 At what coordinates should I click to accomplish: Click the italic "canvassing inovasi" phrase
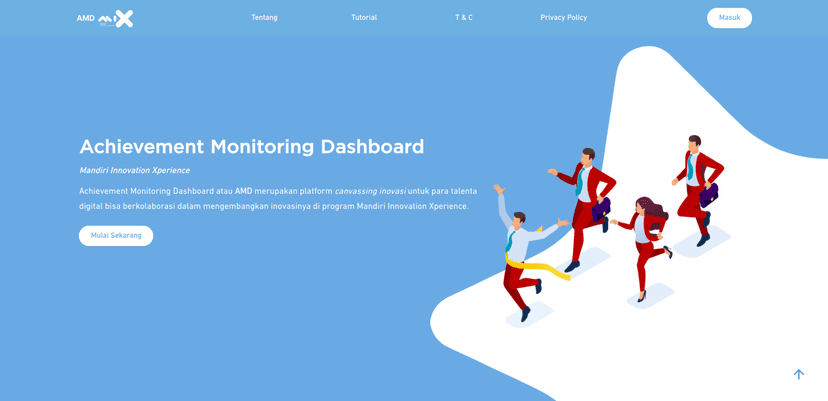point(370,192)
